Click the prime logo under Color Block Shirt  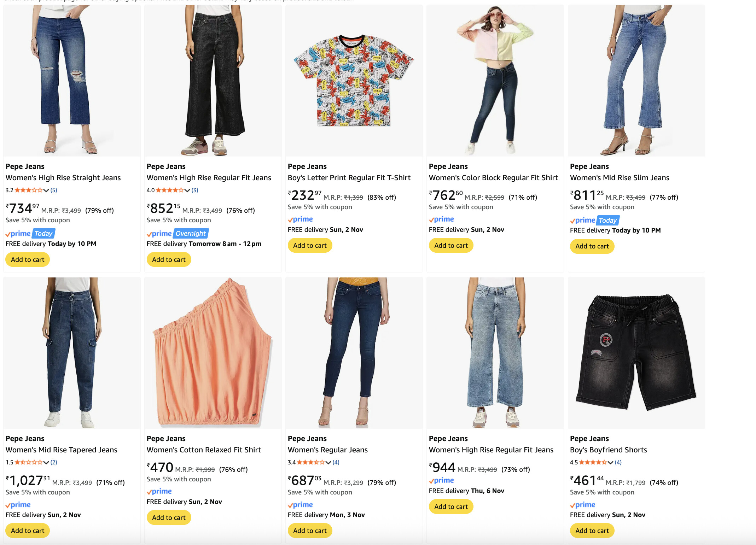click(x=441, y=219)
